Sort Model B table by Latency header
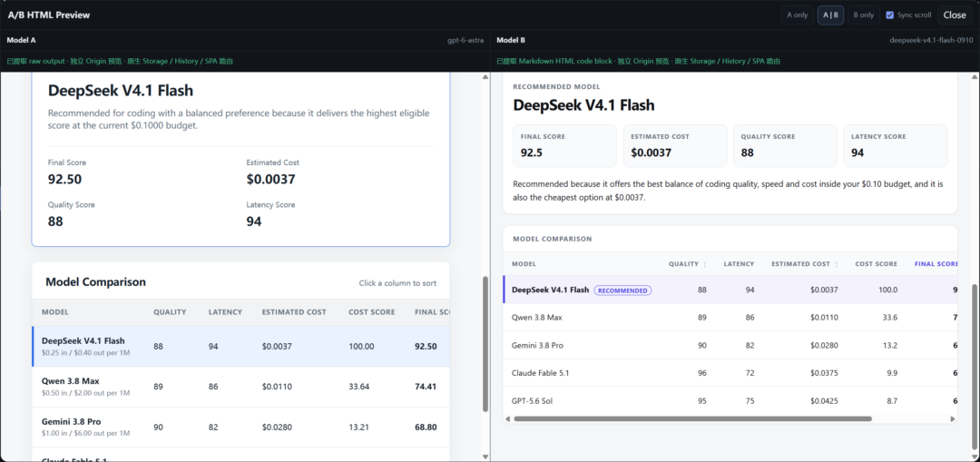Screen dimensions: 980x462 pyautogui.click(x=739, y=264)
